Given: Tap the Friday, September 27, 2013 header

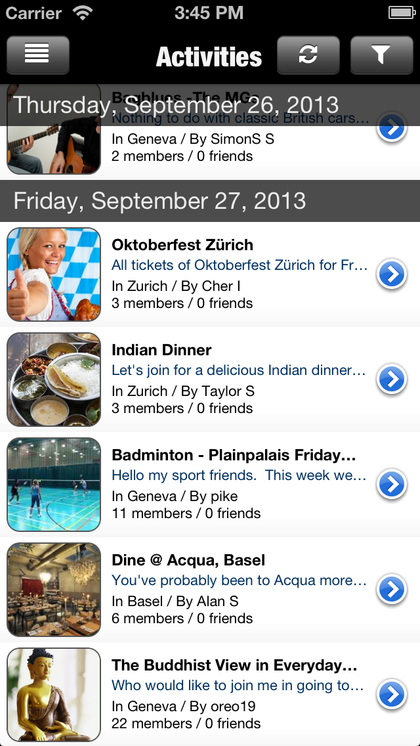Looking at the screenshot, I should 210,201.
